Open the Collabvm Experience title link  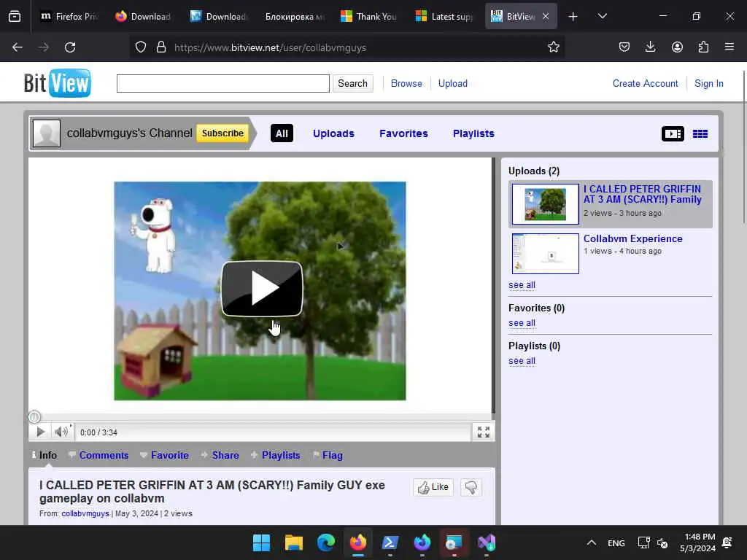pos(632,238)
